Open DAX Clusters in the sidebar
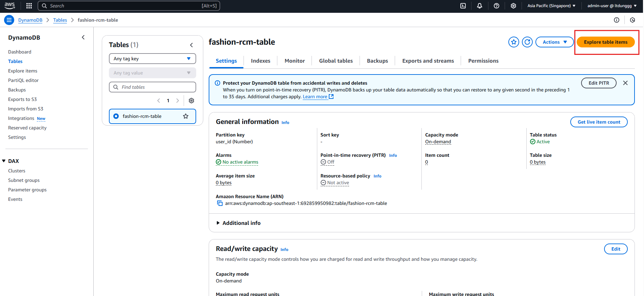Image resolution: width=644 pixels, height=296 pixels. pyautogui.click(x=17, y=171)
